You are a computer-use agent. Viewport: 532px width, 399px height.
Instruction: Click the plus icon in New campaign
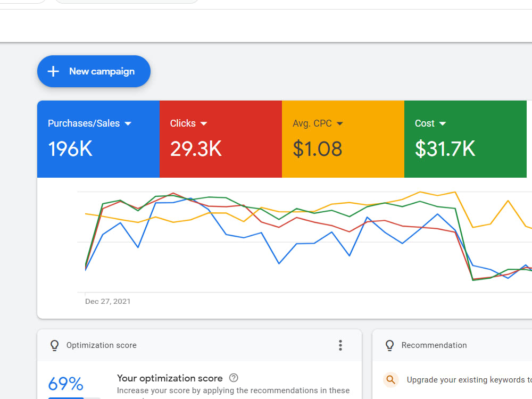53,71
